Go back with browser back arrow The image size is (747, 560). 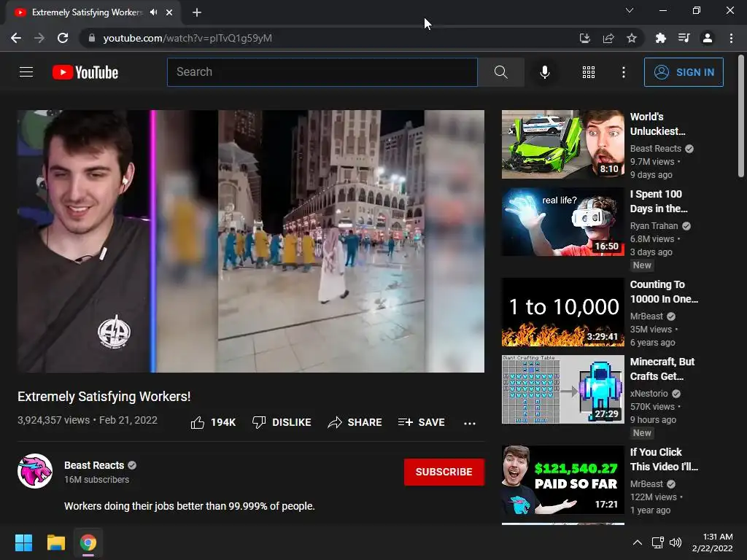[16, 38]
